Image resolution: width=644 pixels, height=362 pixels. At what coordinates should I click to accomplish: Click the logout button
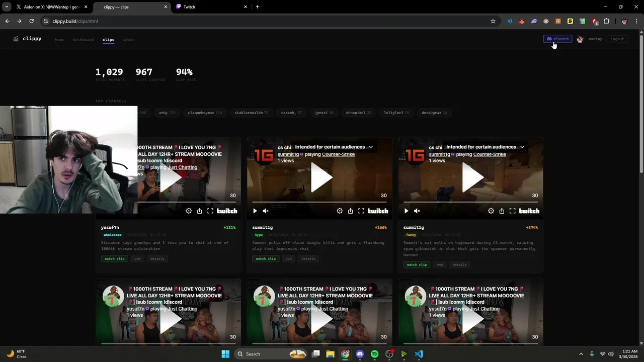[617, 39]
